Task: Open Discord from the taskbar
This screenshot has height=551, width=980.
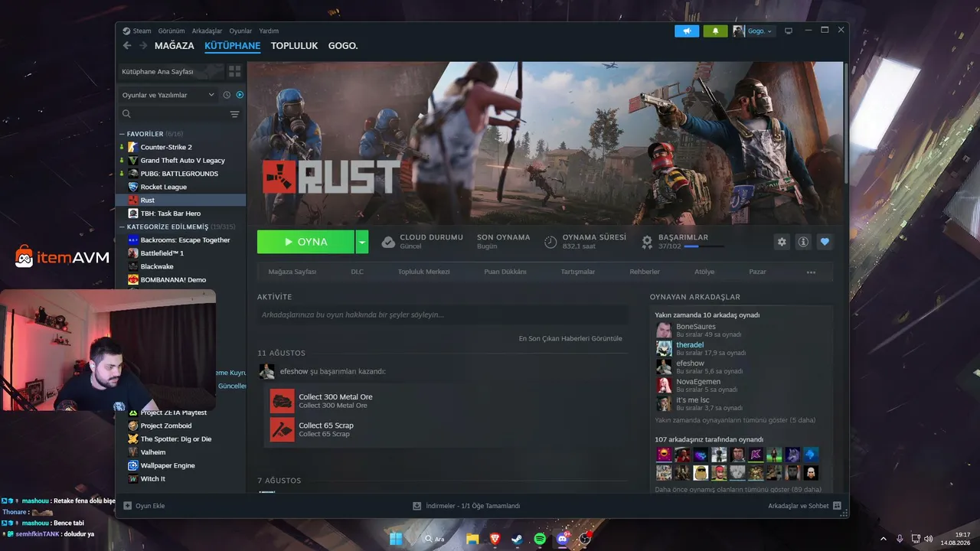Action: (x=563, y=539)
